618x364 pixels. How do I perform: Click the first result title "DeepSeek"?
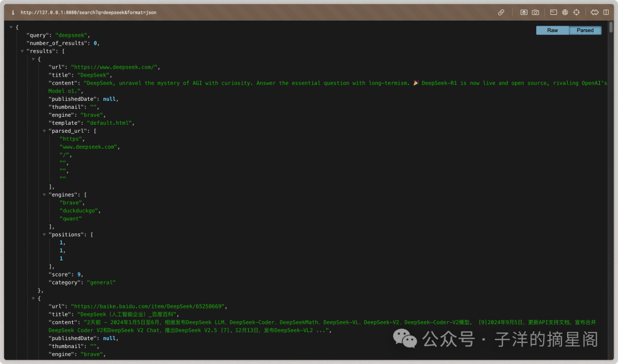pyautogui.click(x=94, y=76)
